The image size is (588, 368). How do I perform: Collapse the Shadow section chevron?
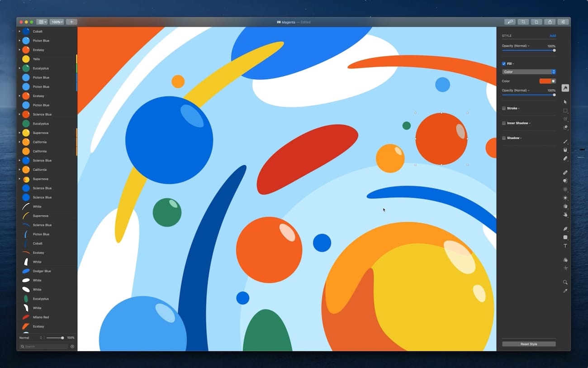tap(521, 138)
